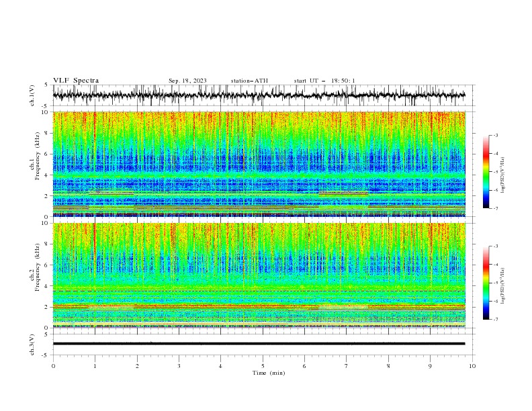Click time axis tick label "1"

point(95,366)
